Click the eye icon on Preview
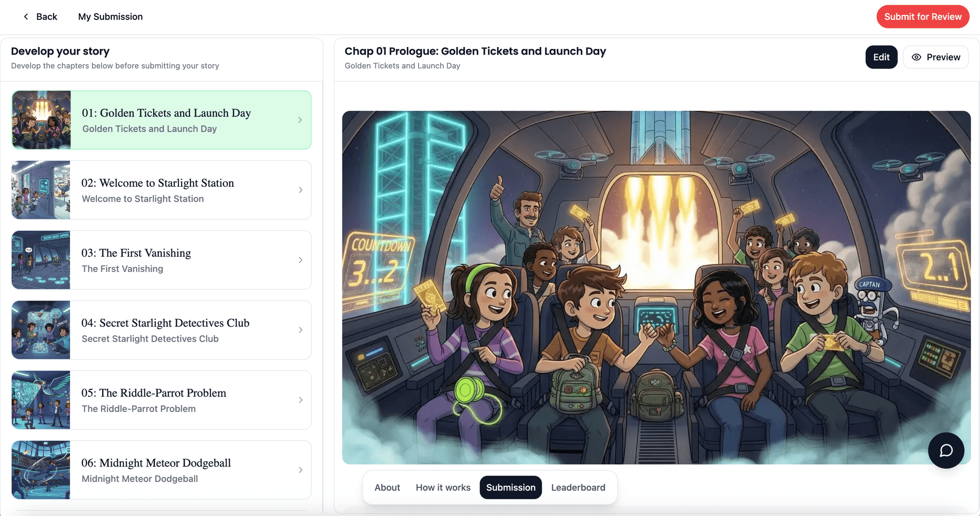The width and height of the screenshot is (980, 516). point(917,57)
